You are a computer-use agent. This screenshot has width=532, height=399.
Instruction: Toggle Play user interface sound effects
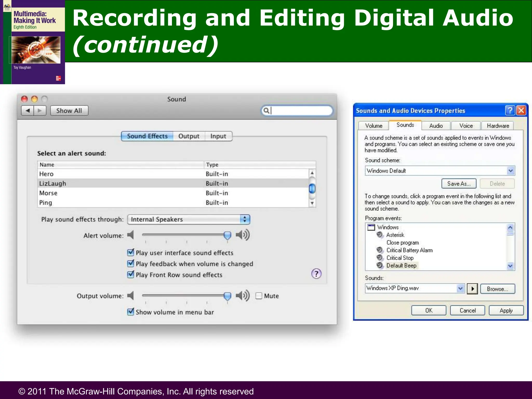tap(131, 252)
